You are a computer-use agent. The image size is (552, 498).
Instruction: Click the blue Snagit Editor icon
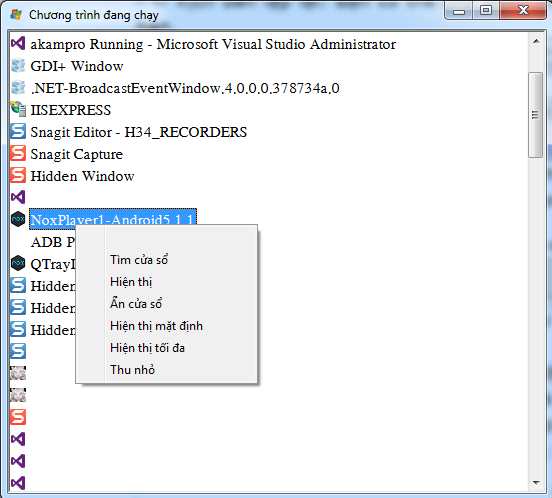click(x=18, y=131)
